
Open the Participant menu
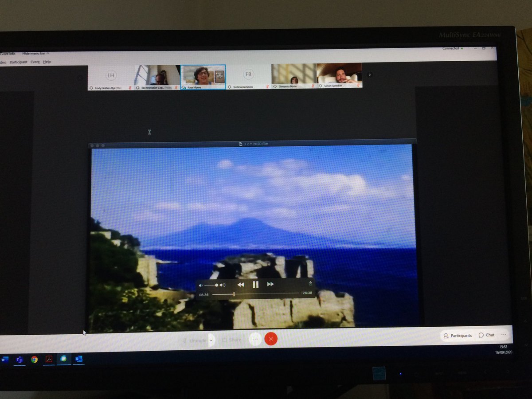point(19,62)
